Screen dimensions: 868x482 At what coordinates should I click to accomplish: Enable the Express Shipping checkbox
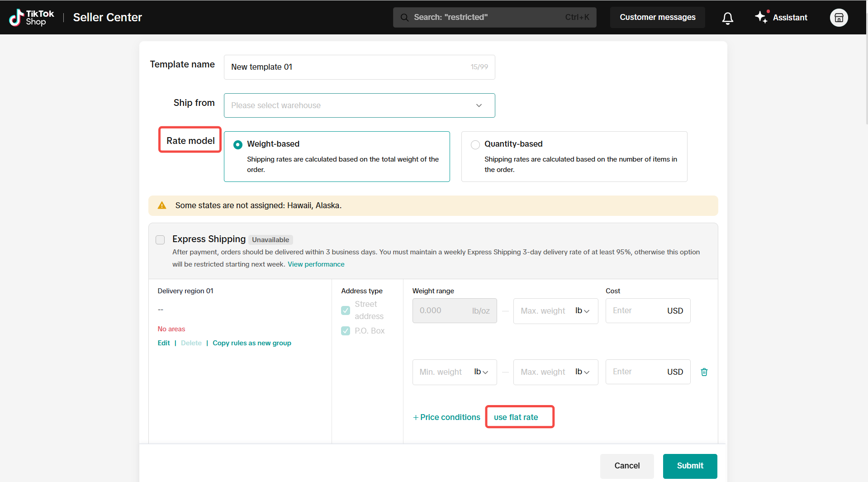[160, 240]
